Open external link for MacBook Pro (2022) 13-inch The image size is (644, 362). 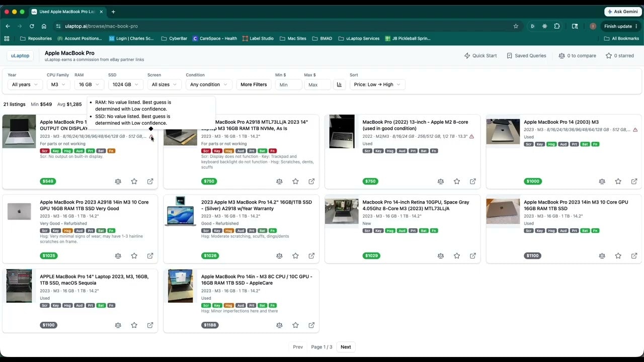click(x=473, y=182)
